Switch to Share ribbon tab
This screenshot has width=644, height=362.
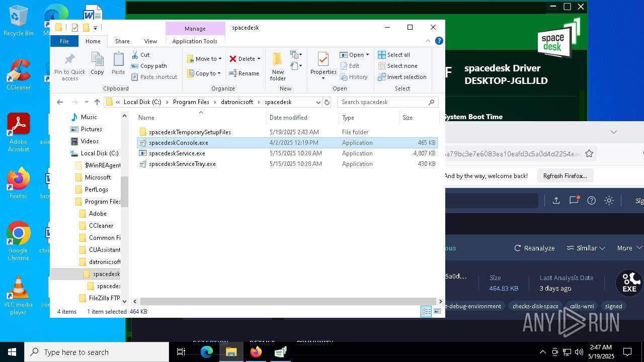[x=122, y=41]
